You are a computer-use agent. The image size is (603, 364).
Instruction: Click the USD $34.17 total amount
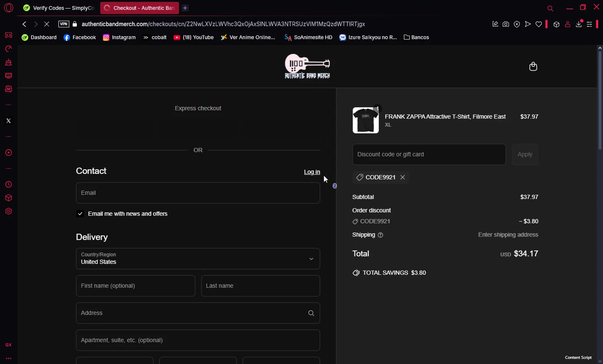(x=519, y=254)
